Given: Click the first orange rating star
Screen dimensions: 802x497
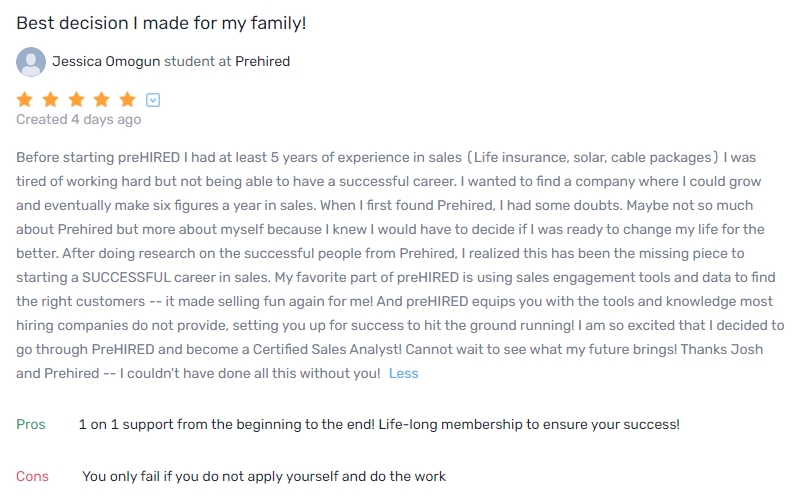Looking at the screenshot, I should click(x=25, y=99).
